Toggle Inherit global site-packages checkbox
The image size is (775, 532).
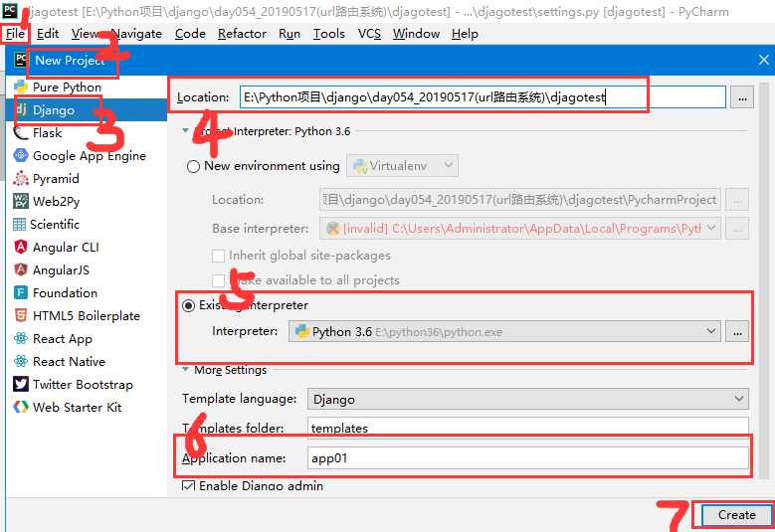pos(218,256)
